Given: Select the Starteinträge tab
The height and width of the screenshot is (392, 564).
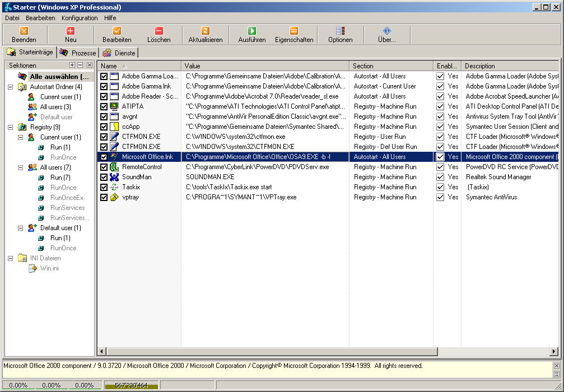Looking at the screenshot, I should tap(30, 52).
